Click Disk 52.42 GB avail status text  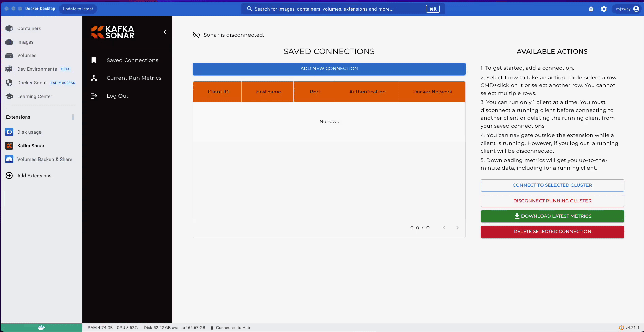click(175, 328)
